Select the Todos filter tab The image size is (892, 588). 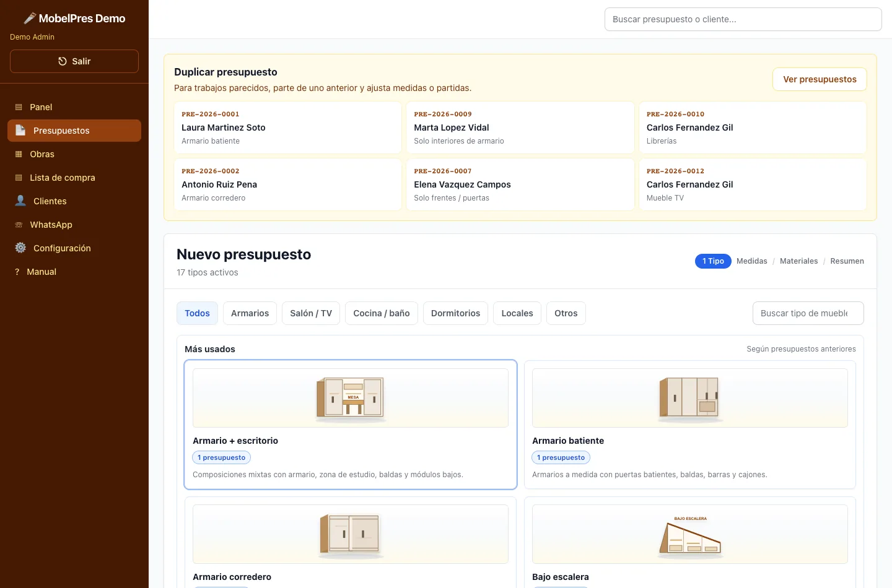[x=197, y=313]
